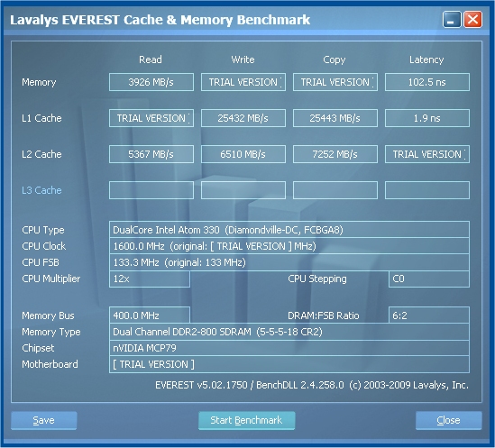Select Chipset value nVIDIA MCP79

[289, 348]
